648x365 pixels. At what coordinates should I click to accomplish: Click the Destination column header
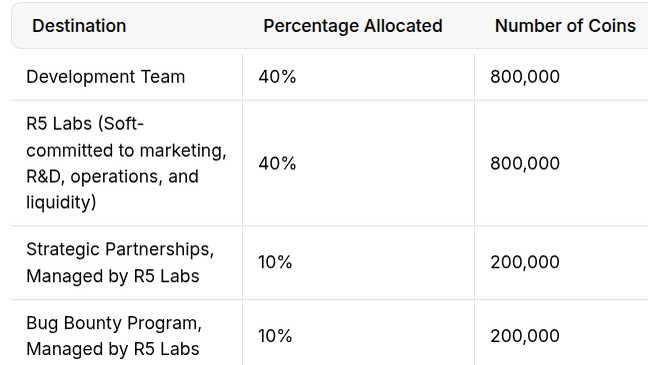(79, 26)
